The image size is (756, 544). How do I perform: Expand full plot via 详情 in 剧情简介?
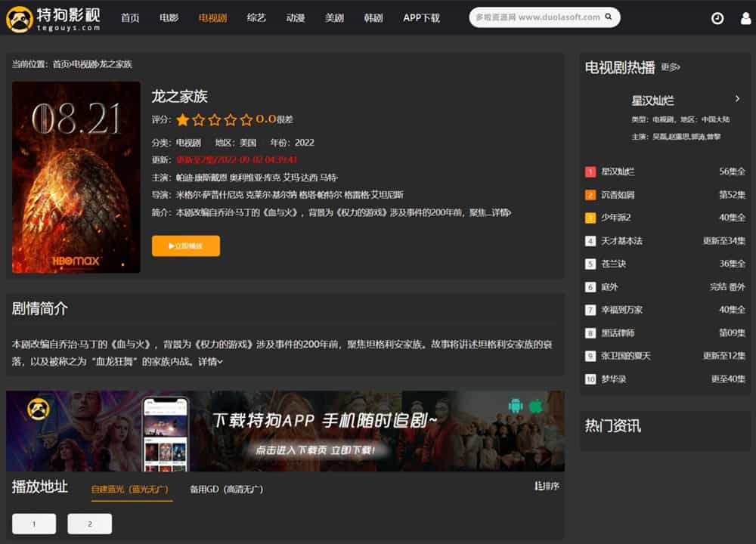pos(210,361)
